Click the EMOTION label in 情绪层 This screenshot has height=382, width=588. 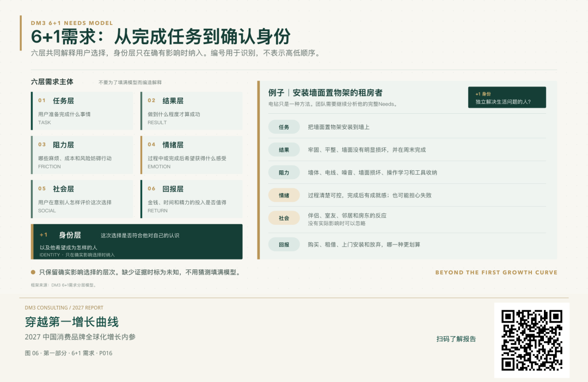(x=159, y=167)
